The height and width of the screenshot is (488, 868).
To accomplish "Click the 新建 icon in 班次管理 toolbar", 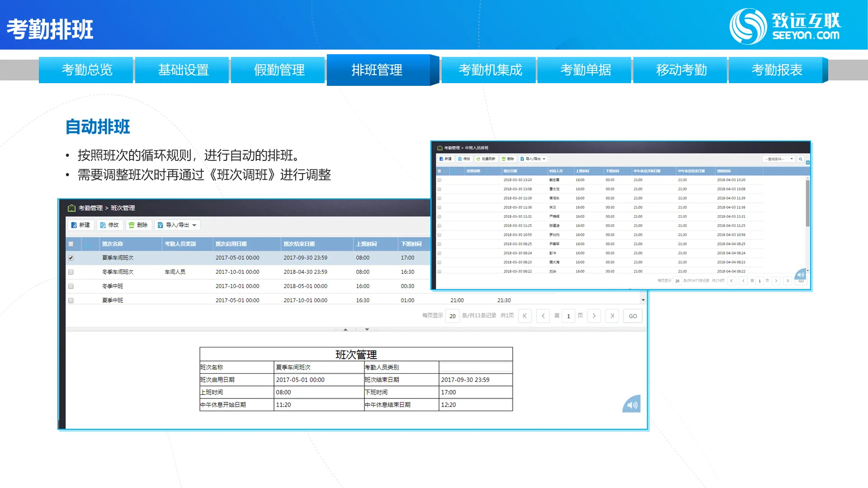I will 74,225.
